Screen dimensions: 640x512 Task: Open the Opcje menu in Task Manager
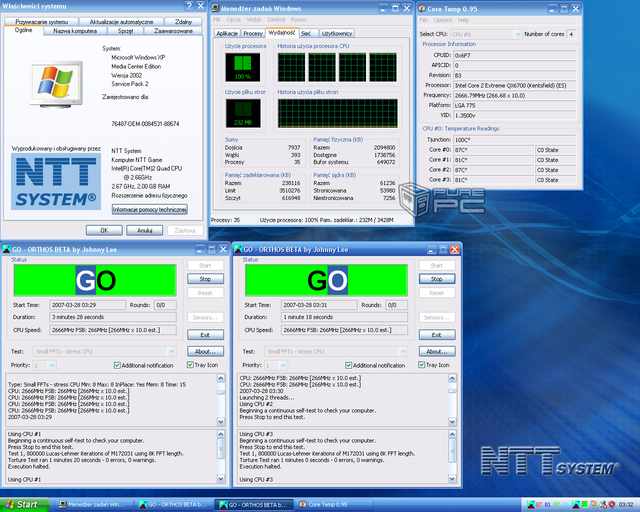point(233,20)
